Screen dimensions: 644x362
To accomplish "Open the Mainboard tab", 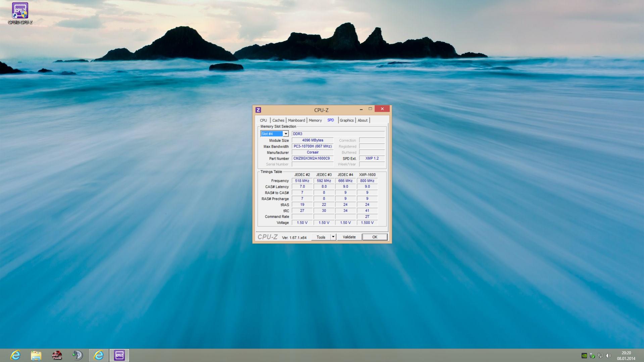I will (x=296, y=120).
